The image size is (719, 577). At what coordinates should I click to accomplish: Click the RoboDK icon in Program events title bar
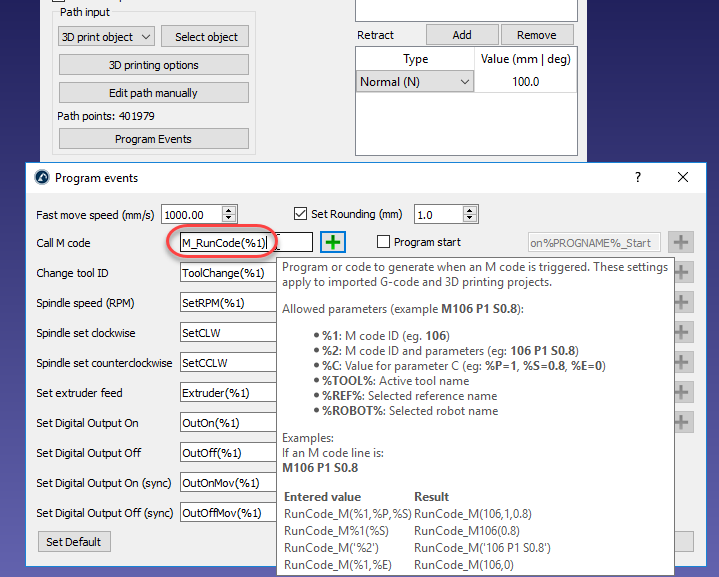(41, 178)
